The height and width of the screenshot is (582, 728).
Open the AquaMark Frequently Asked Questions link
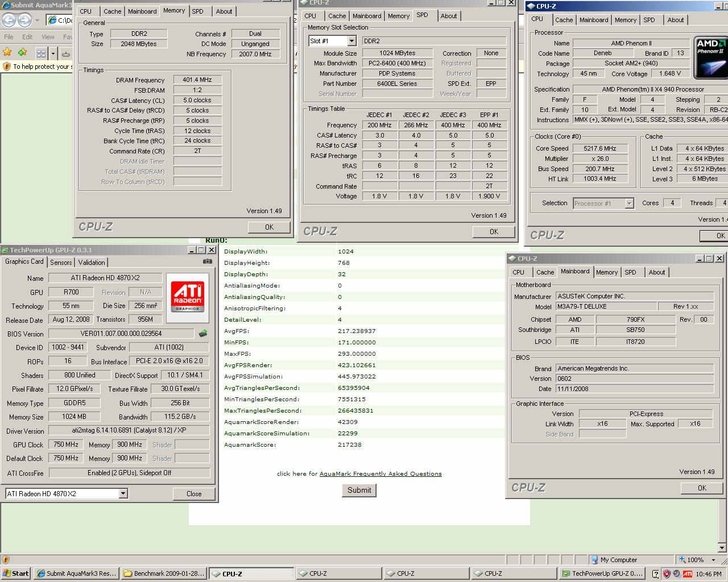tap(380, 473)
